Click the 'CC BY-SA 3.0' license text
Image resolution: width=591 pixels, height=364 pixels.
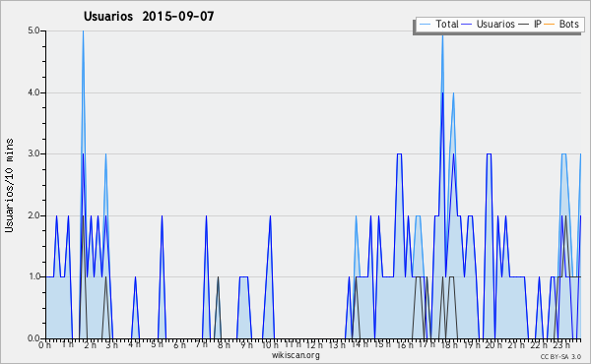click(x=560, y=356)
